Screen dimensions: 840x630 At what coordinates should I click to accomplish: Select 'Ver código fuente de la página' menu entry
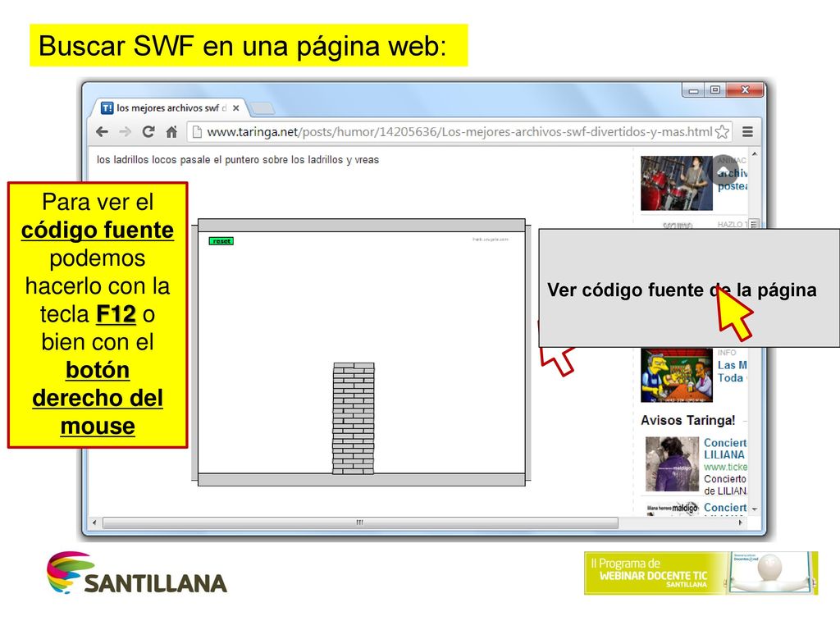tap(682, 290)
